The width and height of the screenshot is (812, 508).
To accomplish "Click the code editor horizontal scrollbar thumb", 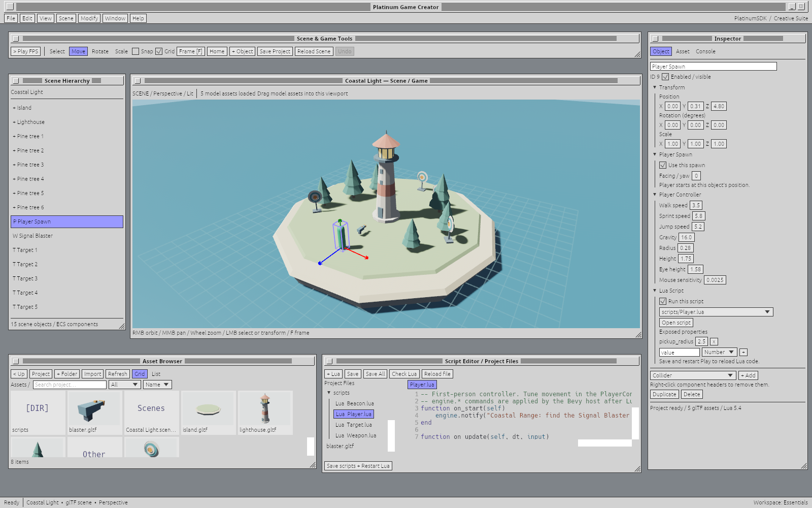I will [605, 443].
